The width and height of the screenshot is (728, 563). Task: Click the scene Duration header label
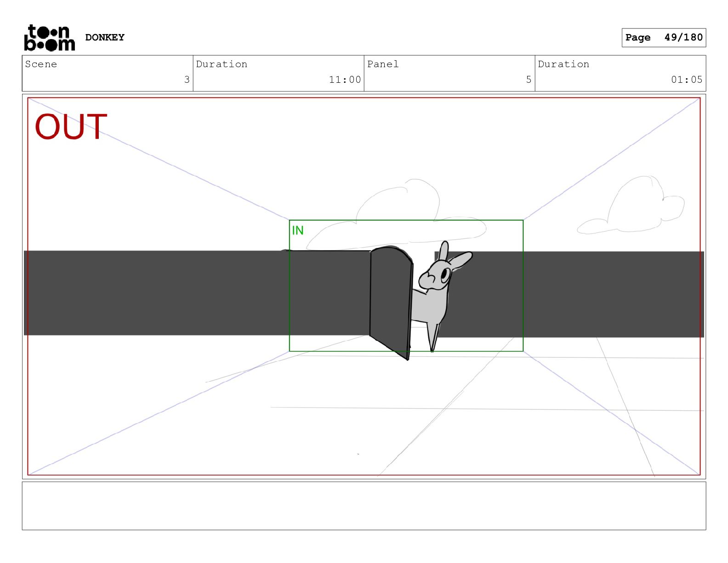tap(222, 64)
